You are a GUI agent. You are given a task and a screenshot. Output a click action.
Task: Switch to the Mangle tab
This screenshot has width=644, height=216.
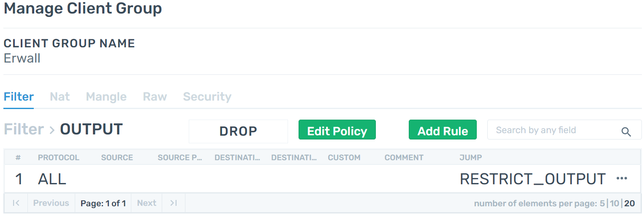[x=106, y=97]
